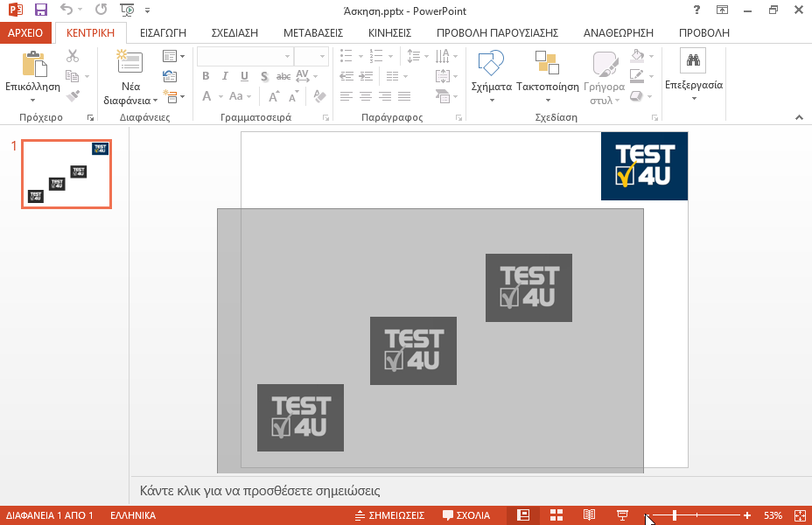812x525 pixels.
Task: Toggle ΣΗΜΕΙΩΣΕΙΣ notes pane button
Action: (x=389, y=515)
